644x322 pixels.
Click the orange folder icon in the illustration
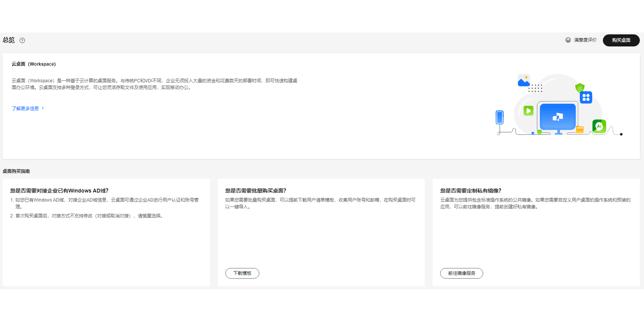(580, 130)
